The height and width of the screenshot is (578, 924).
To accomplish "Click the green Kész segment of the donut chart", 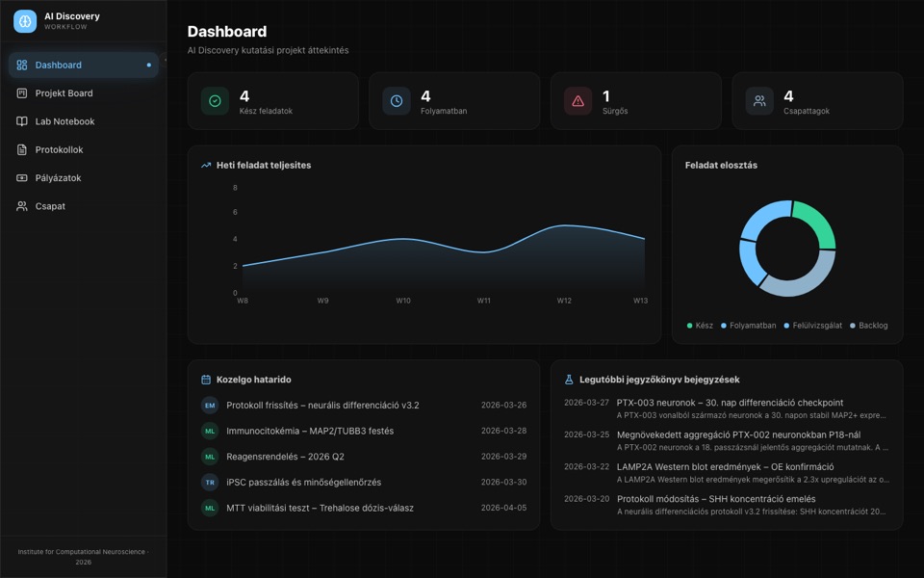I will [817, 223].
